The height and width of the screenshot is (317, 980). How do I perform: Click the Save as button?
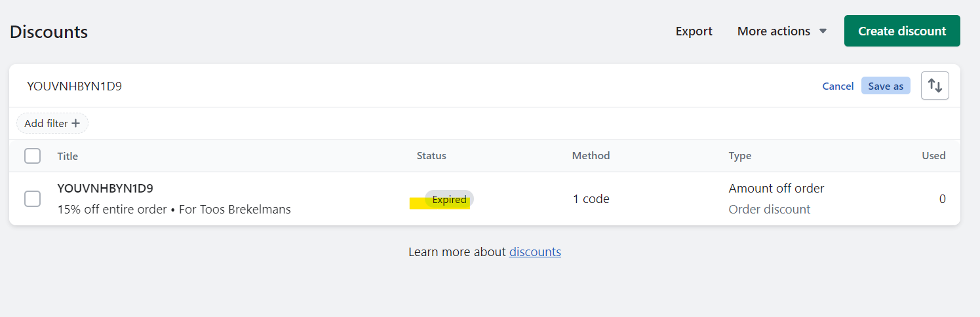[885, 86]
